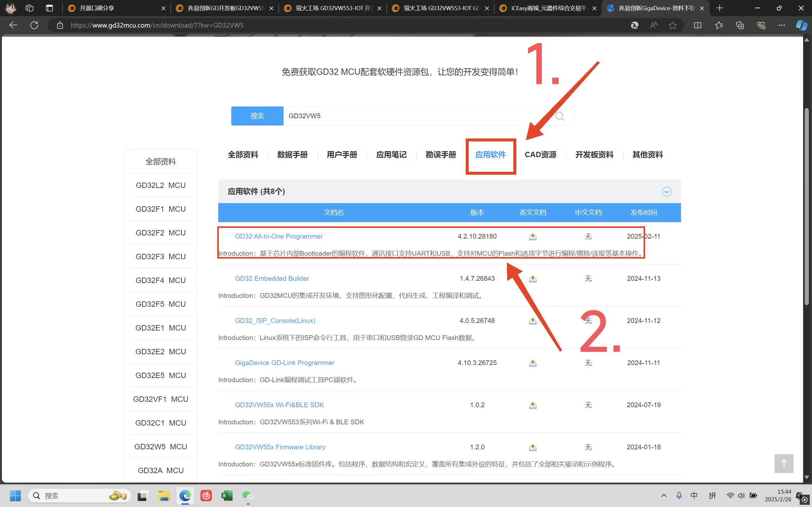The height and width of the screenshot is (507, 812).
Task: Add this page to favorites with the star icon
Action: click(672, 25)
